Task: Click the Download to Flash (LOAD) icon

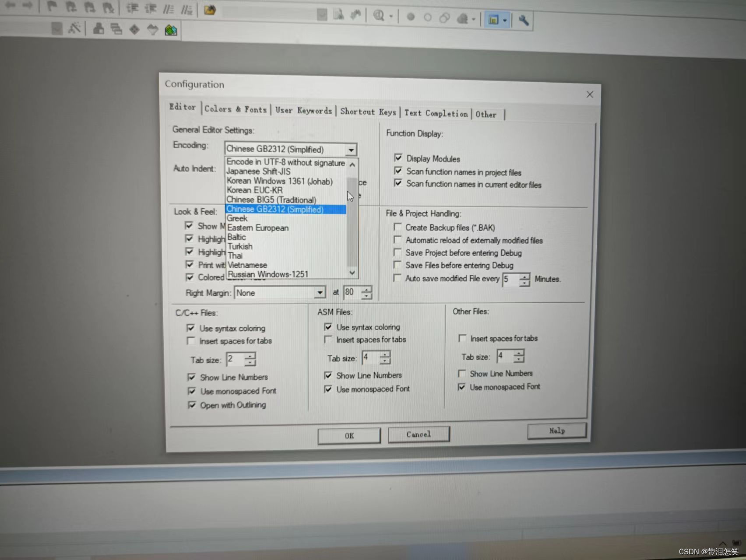Action: point(171,30)
